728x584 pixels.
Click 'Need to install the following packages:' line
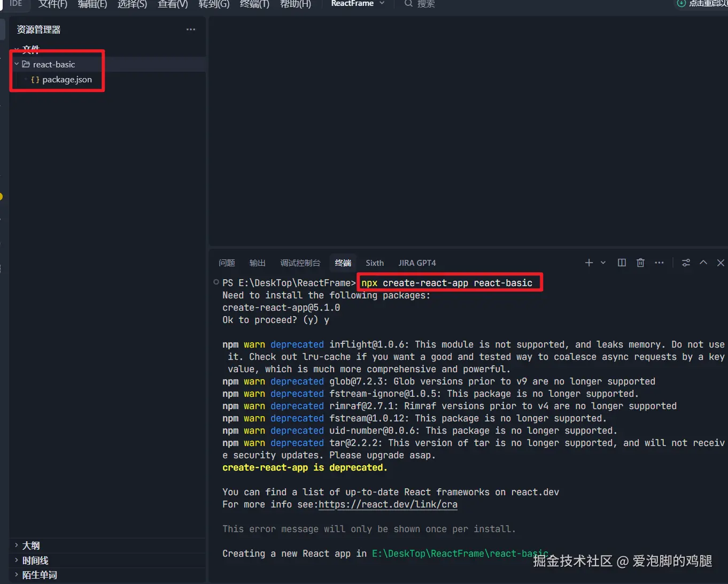326,295
